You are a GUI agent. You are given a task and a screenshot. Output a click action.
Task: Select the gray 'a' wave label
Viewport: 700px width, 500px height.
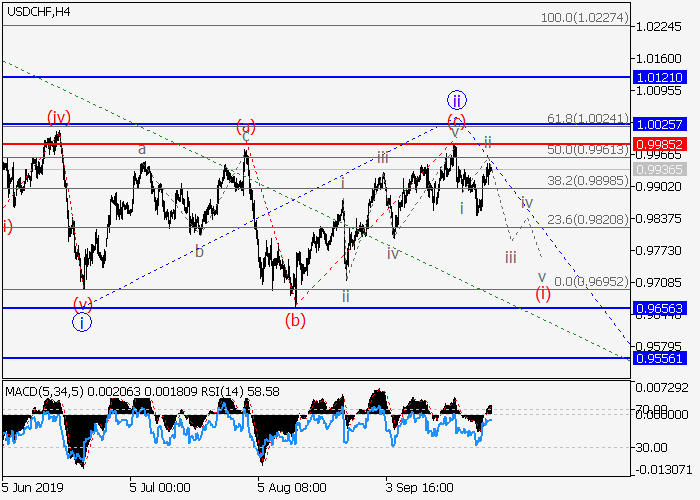click(x=142, y=150)
